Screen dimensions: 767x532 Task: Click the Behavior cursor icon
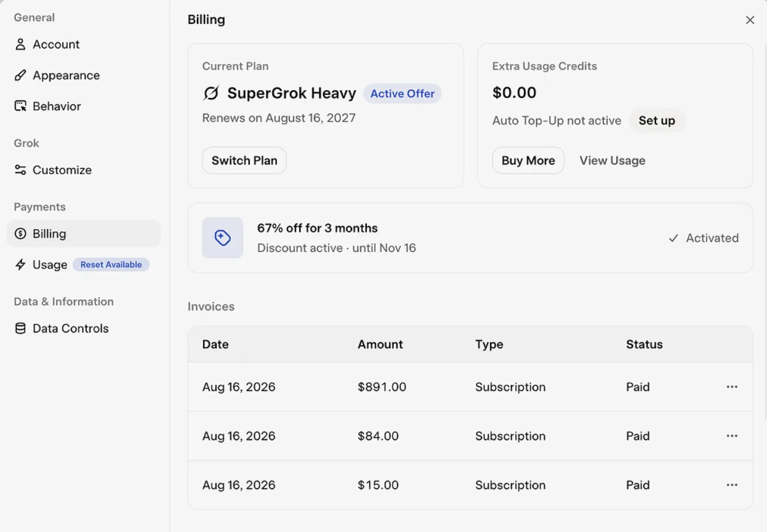(x=20, y=106)
